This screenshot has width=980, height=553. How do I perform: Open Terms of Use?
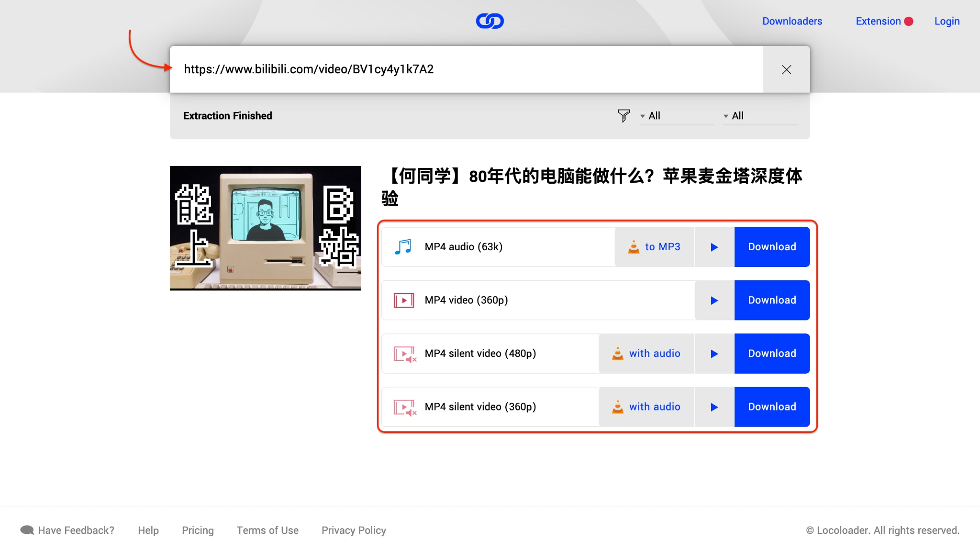[267, 530]
